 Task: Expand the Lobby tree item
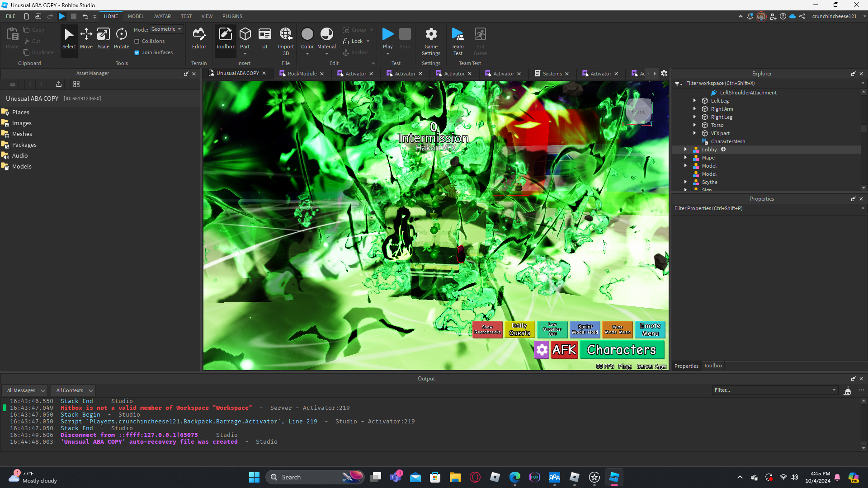pos(685,150)
